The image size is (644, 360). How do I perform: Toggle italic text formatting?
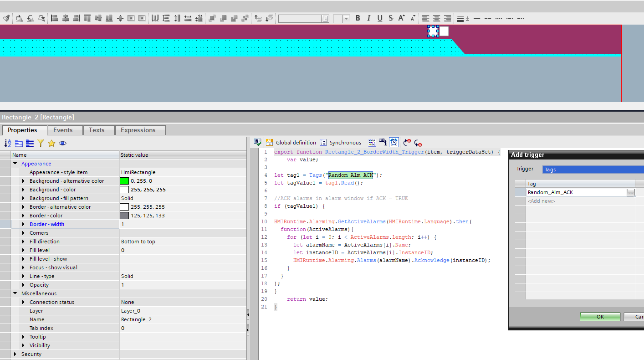click(x=369, y=18)
